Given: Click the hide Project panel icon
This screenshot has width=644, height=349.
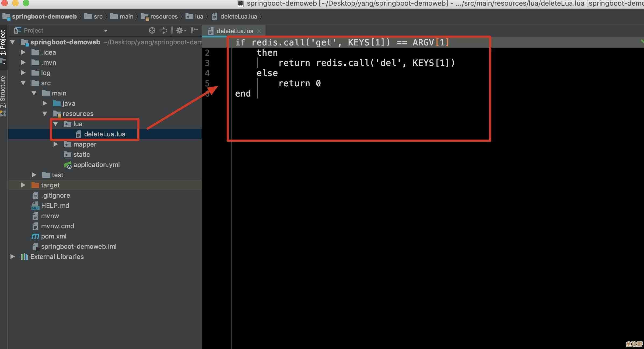Looking at the screenshot, I should (x=194, y=30).
